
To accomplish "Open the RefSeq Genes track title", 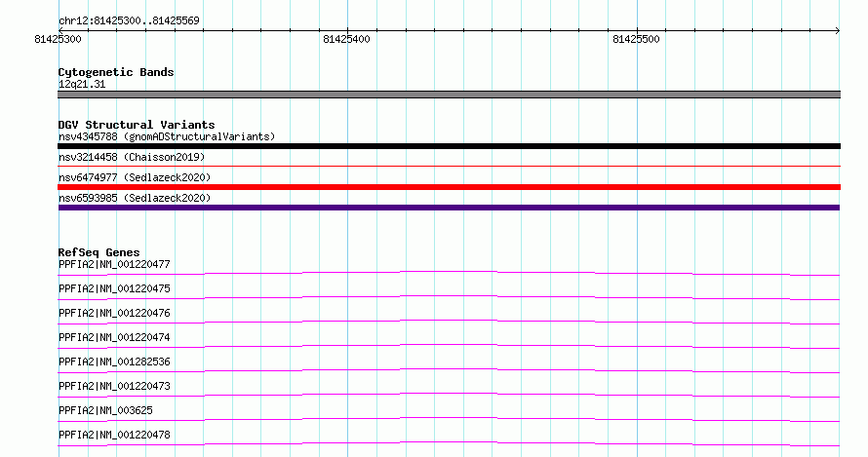I will click(99, 252).
